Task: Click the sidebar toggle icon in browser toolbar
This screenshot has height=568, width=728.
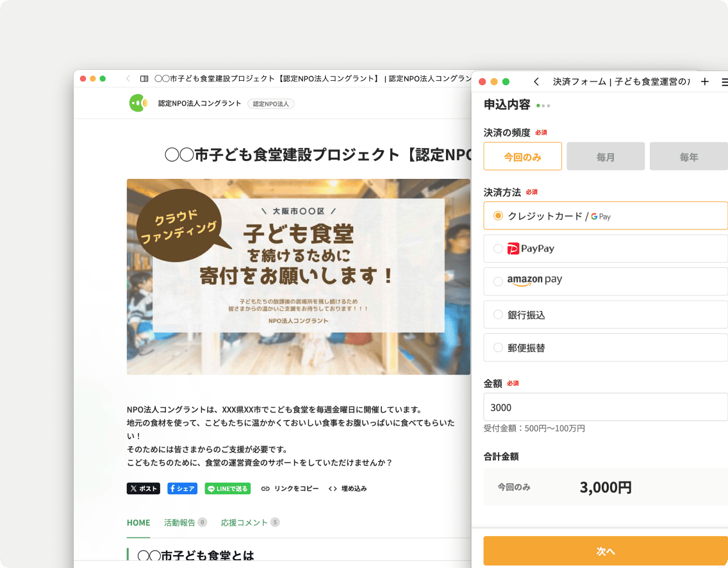Action: 144,79
